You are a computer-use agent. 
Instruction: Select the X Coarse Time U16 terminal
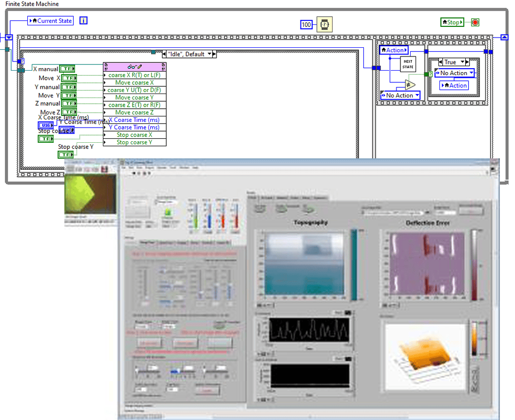46,125
